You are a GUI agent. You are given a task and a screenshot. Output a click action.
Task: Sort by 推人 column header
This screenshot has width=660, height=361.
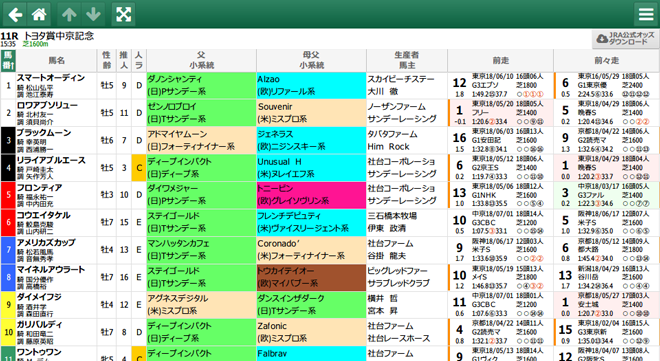pyautogui.click(x=124, y=61)
